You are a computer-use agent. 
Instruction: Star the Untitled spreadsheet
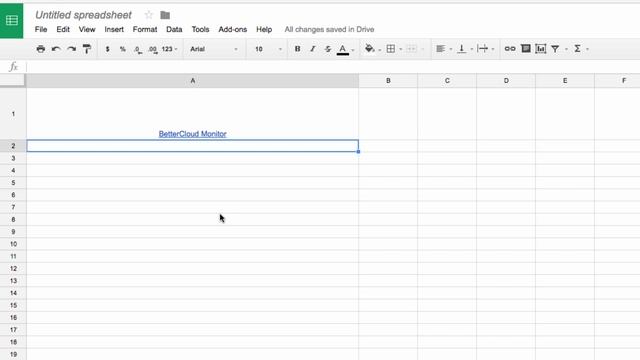click(149, 15)
